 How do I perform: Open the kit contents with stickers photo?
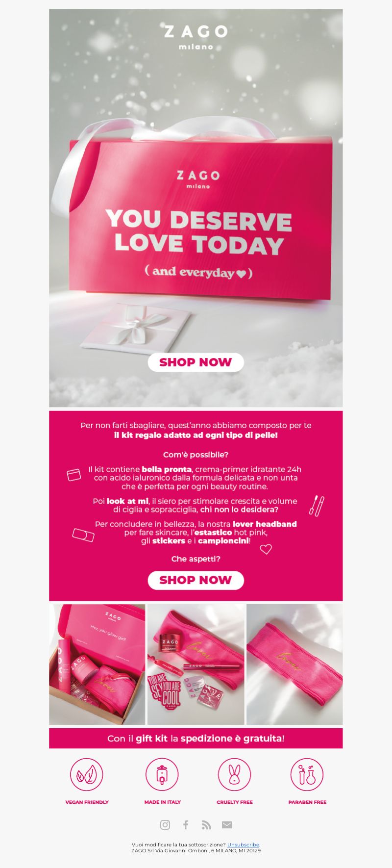tap(196, 664)
